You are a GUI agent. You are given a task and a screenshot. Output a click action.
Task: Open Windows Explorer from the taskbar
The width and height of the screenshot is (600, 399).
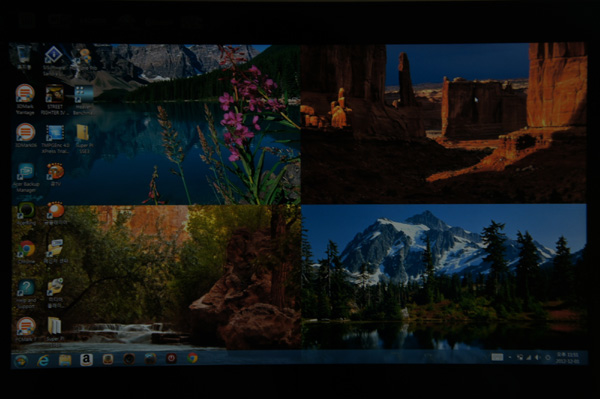pyautogui.click(x=65, y=360)
